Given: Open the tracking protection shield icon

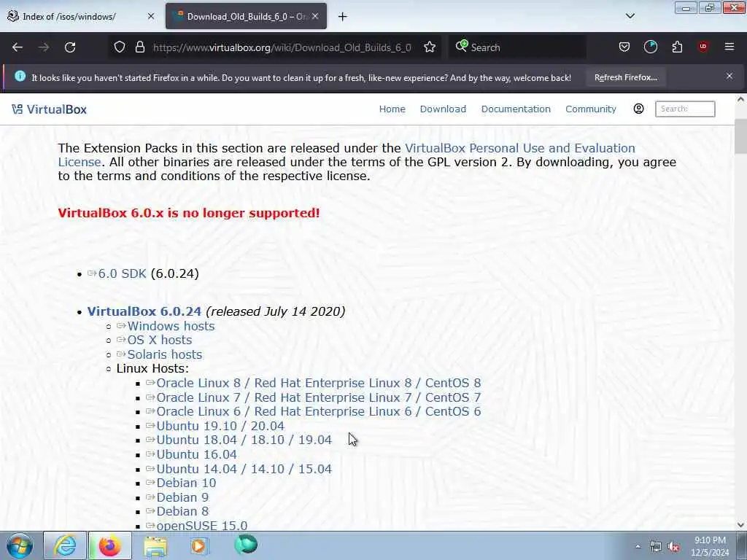Looking at the screenshot, I should coord(120,47).
